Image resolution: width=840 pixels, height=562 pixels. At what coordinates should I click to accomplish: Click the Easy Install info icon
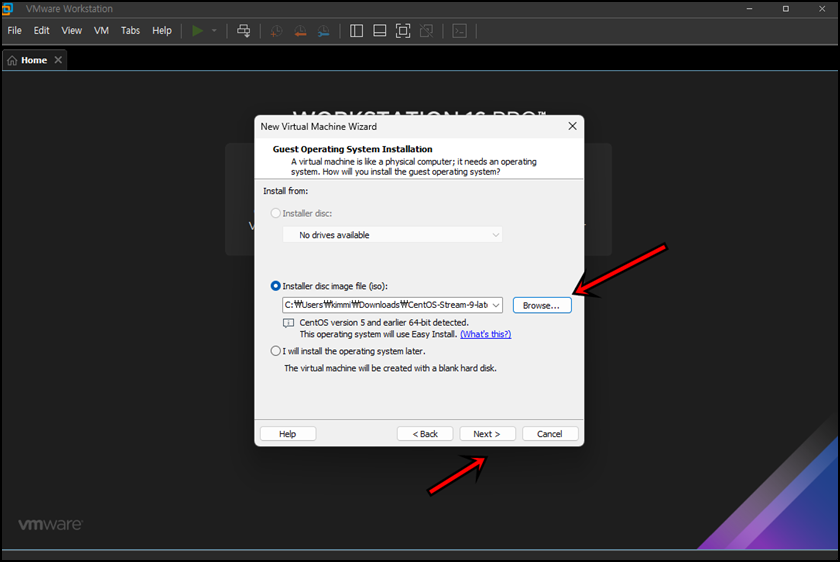[288, 323]
